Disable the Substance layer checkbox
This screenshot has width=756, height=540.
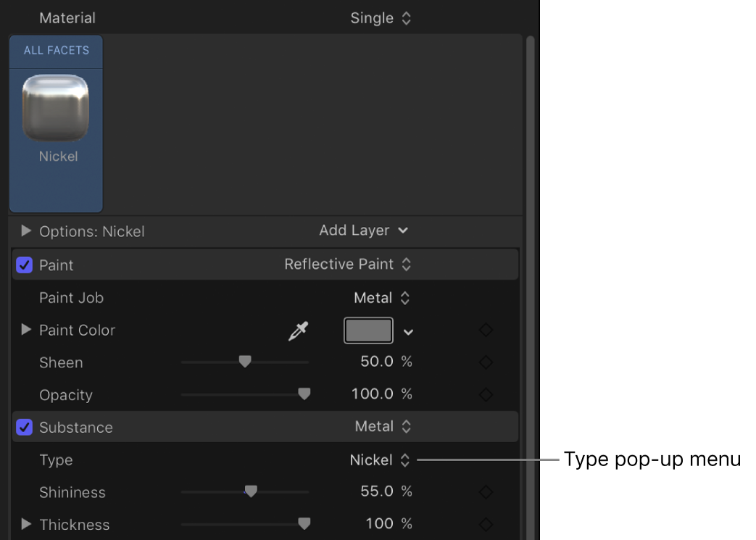pos(24,427)
